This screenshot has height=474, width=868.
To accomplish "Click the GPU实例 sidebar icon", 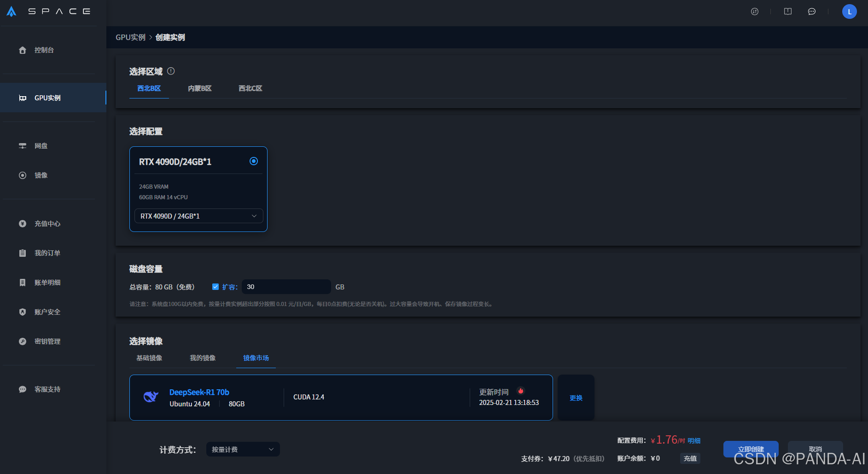I will pyautogui.click(x=23, y=98).
